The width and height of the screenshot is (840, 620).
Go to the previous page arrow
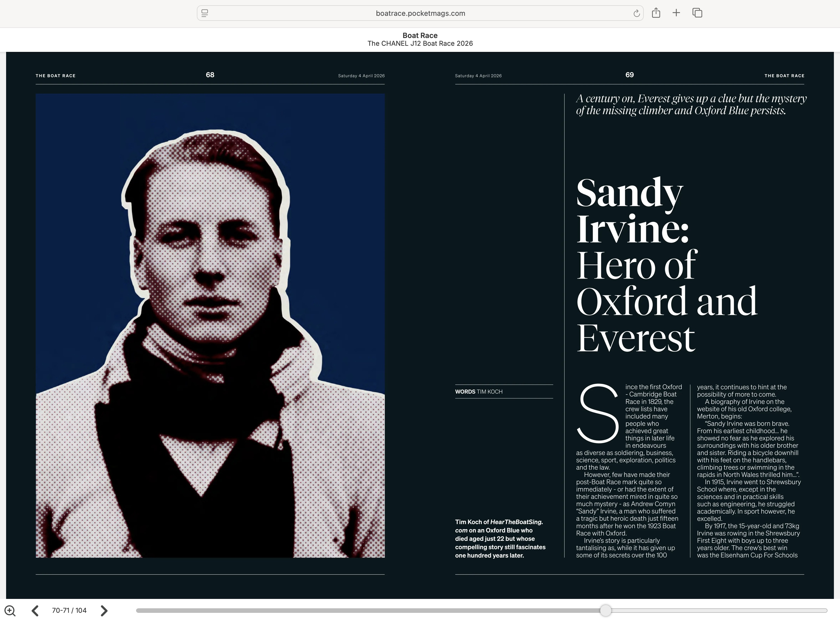(x=35, y=611)
